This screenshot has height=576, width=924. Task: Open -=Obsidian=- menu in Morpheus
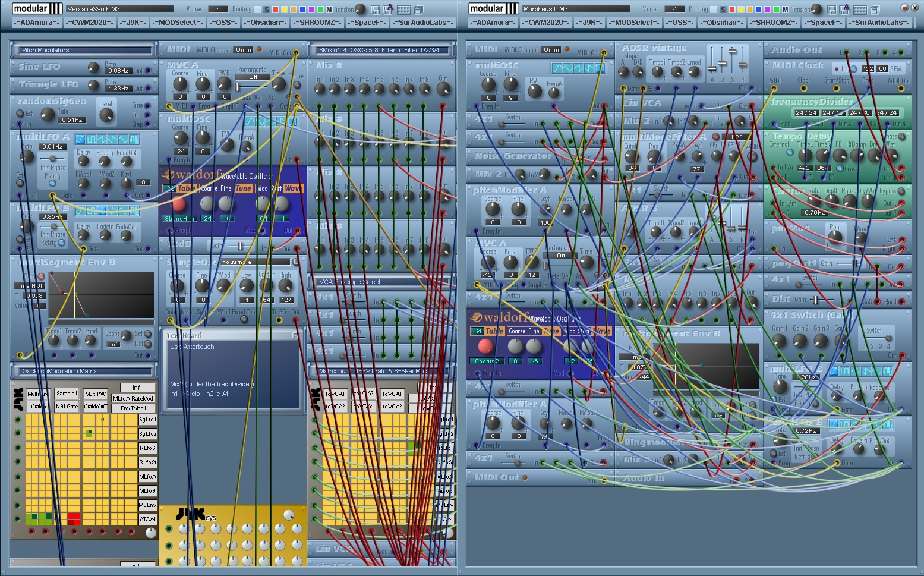coord(723,23)
